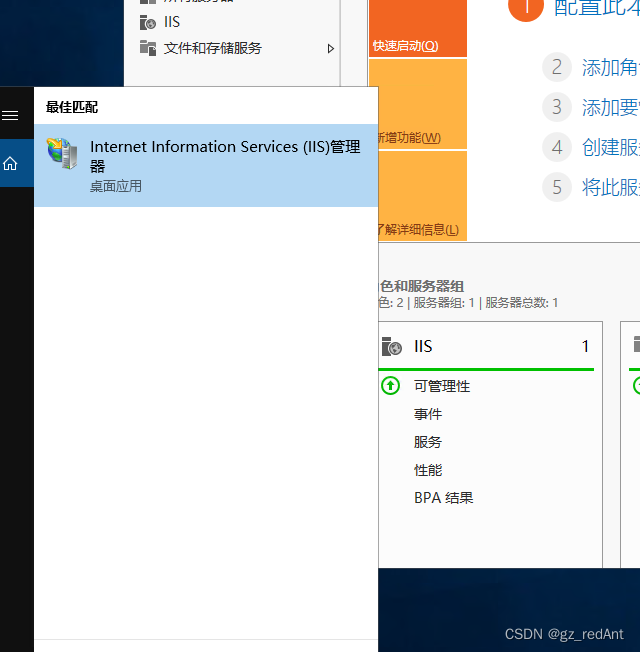Select the Quick Start (Q) tile
The height and width of the screenshot is (652, 640).
pyautogui.click(x=418, y=28)
